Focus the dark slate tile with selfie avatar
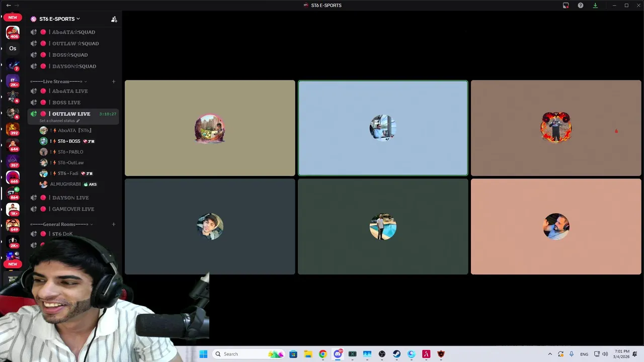Viewport: 644px width, 362px height. pos(210,227)
